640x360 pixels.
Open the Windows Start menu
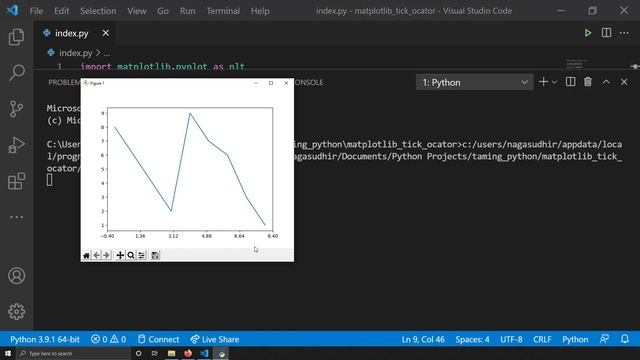8,353
